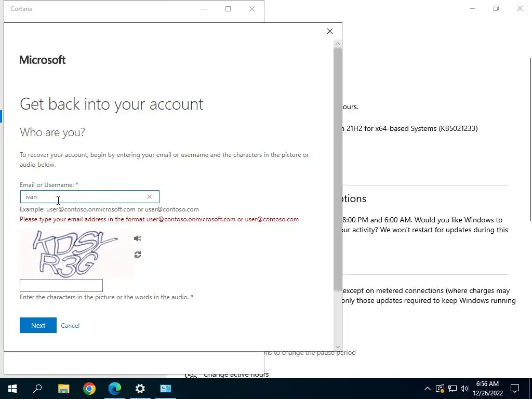Viewport: 532px width, 399px height.
Task: Minimize the Cortana window
Action: (x=204, y=9)
